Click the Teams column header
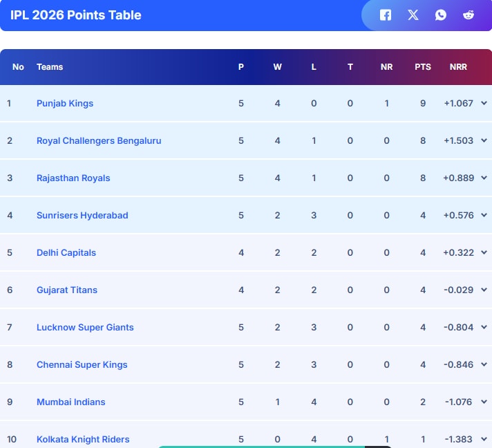The width and height of the screenshot is (492, 448). coord(50,67)
